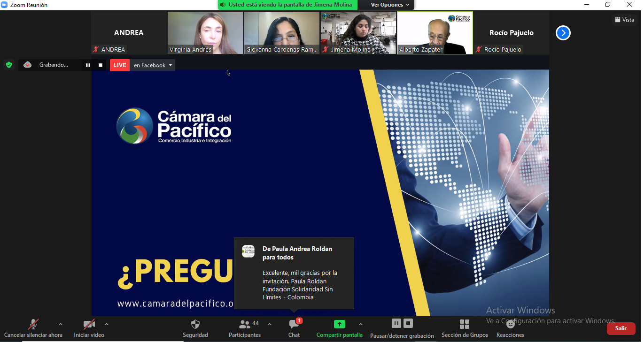Click the Vista layout button
This screenshot has height=342, width=644.
pos(624,20)
